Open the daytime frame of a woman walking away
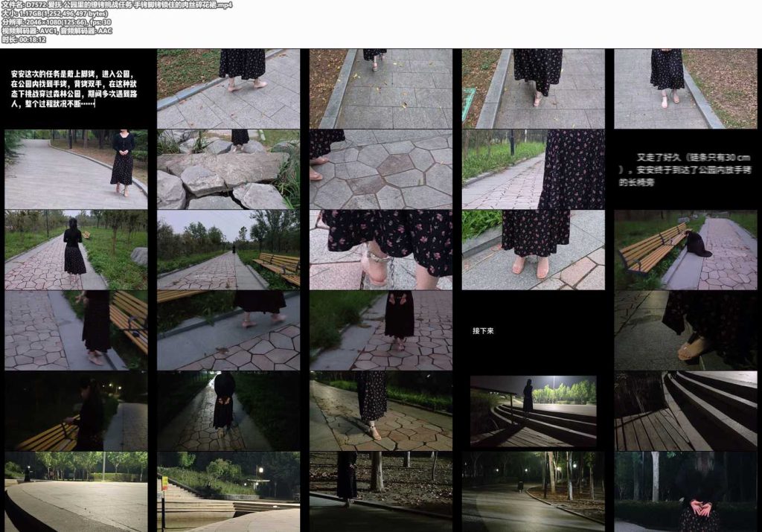Viewport: 762px width, 532px height. [76, 250]
